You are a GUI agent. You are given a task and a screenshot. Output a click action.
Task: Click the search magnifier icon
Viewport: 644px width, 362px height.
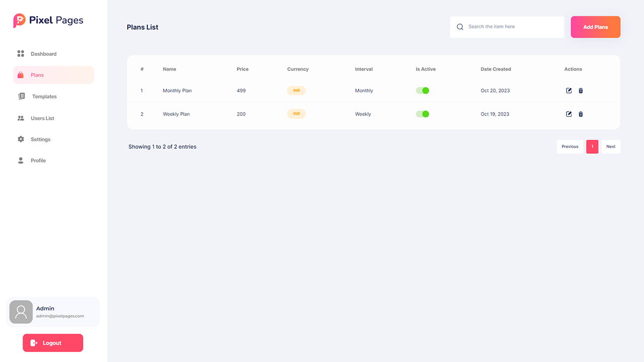pos(460,27)
